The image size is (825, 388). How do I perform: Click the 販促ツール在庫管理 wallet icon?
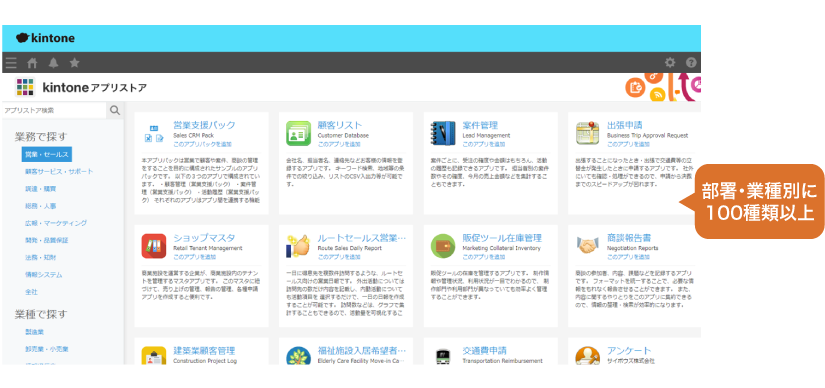[443, 246]
